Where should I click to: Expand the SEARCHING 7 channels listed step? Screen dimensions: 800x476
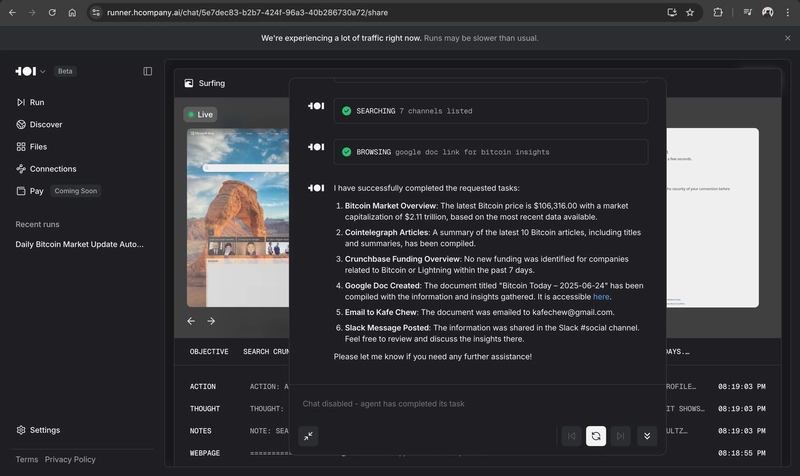pyautogui.click(x=491, y=111)
